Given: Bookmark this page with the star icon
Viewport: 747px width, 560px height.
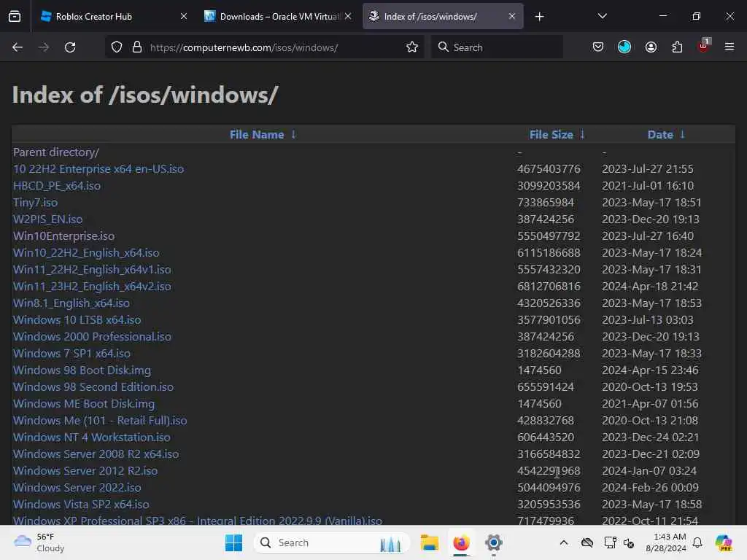Looking at the screenshot, I should (412, 47).
